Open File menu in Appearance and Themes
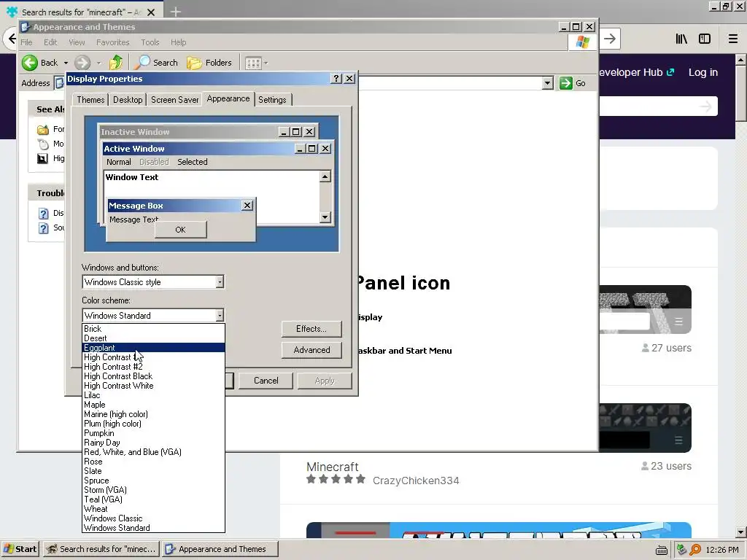This screenshot has height=560, width=747. pos(27,42)
